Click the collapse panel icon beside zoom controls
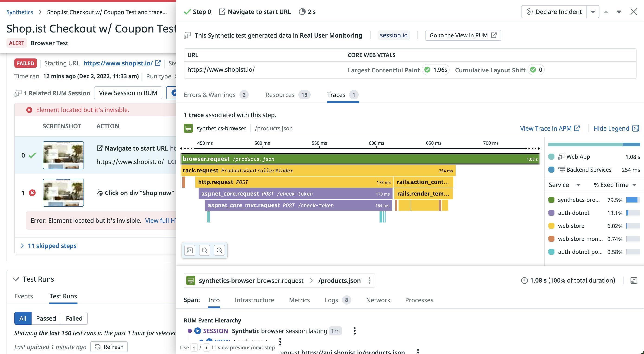Screen dimensions: 644x354 [190, 250]
